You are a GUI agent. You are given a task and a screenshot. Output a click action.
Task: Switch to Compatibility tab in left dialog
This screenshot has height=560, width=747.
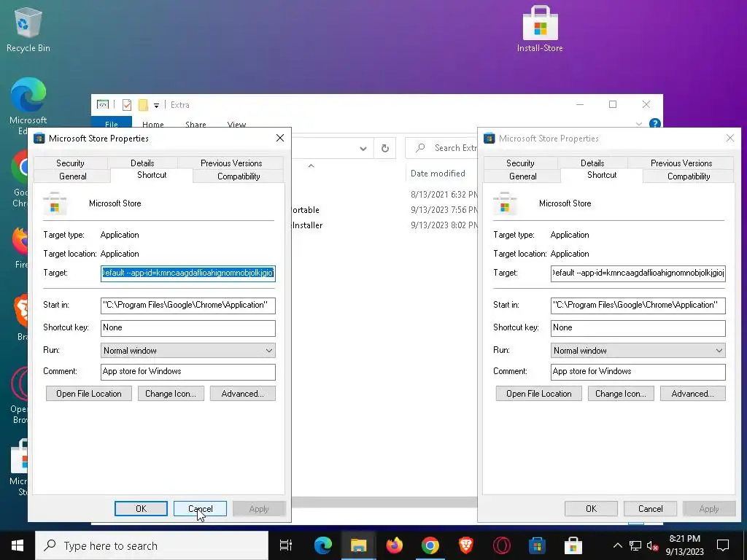(x=239, y=176)
